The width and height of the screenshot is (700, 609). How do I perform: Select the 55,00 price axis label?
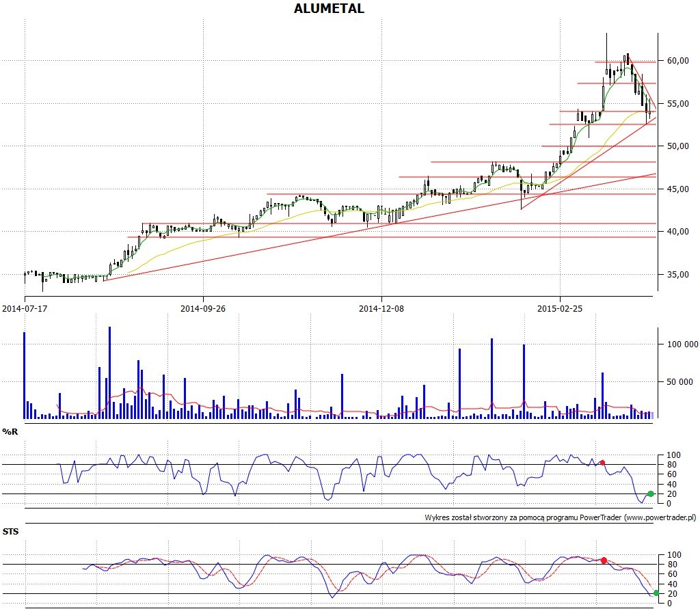[x=678, y=104]
